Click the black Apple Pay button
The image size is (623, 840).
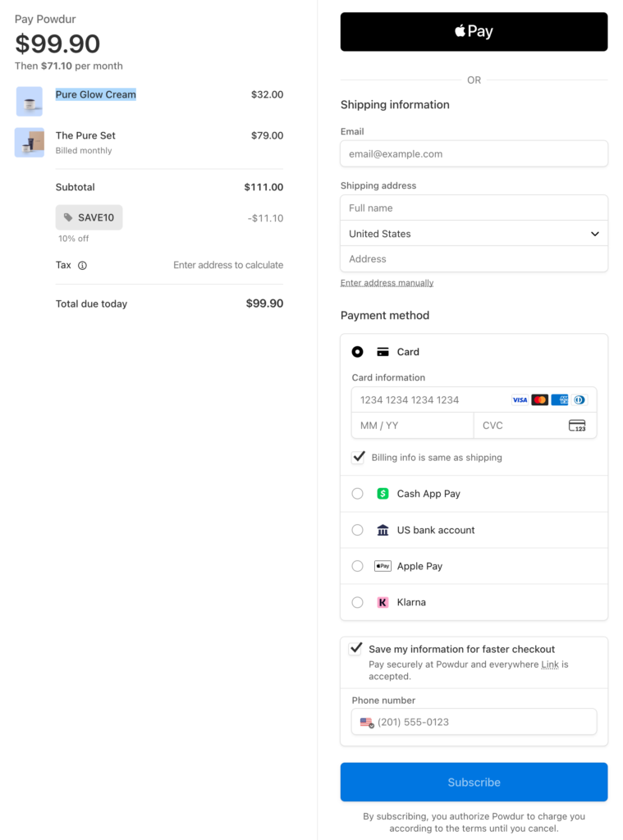(474, 32)
